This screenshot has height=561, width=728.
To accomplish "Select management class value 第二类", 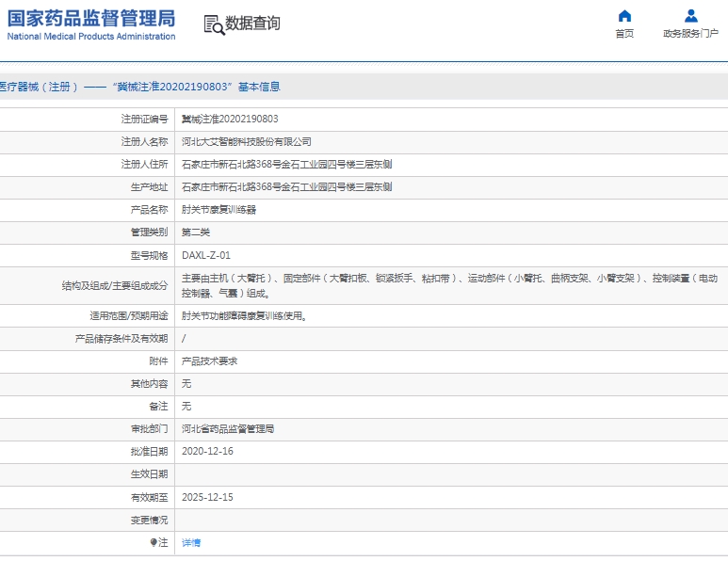I will click(x=196, y=232).
